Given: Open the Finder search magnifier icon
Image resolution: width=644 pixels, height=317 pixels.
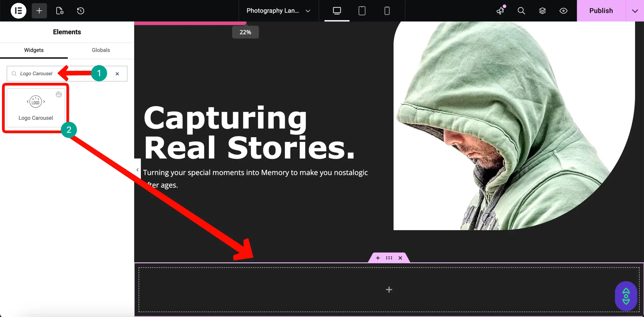Looking at the screenshot, I should 521,11.
